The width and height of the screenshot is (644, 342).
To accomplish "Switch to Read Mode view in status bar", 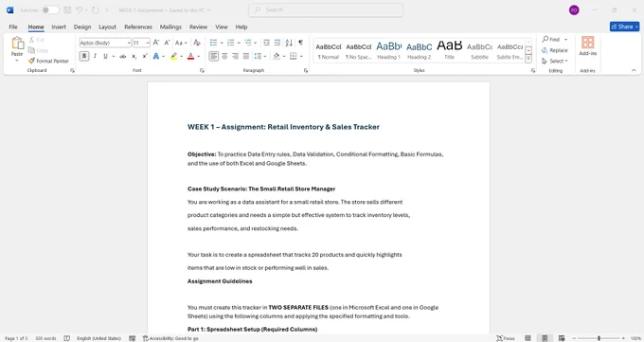I will coord(528,338).
